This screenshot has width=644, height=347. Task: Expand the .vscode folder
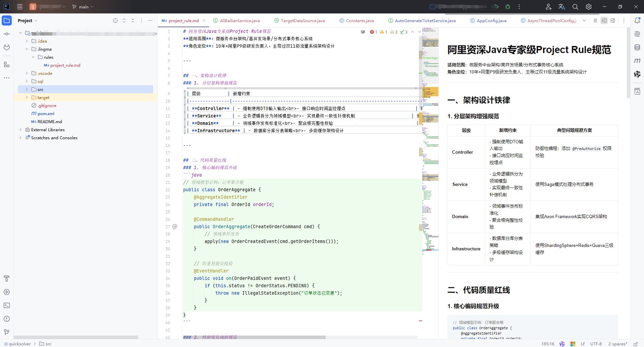click(x=27, y=73)
